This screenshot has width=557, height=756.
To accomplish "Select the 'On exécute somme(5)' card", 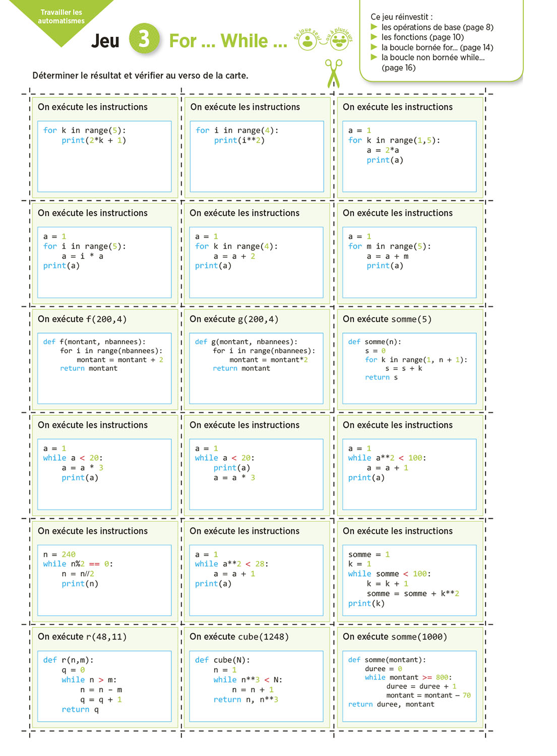I will pos(409,359).
